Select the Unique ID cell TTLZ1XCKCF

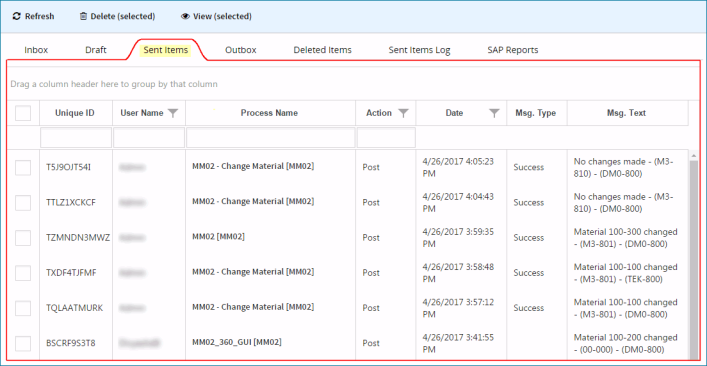pyautogui.click(x=71, y=202)
